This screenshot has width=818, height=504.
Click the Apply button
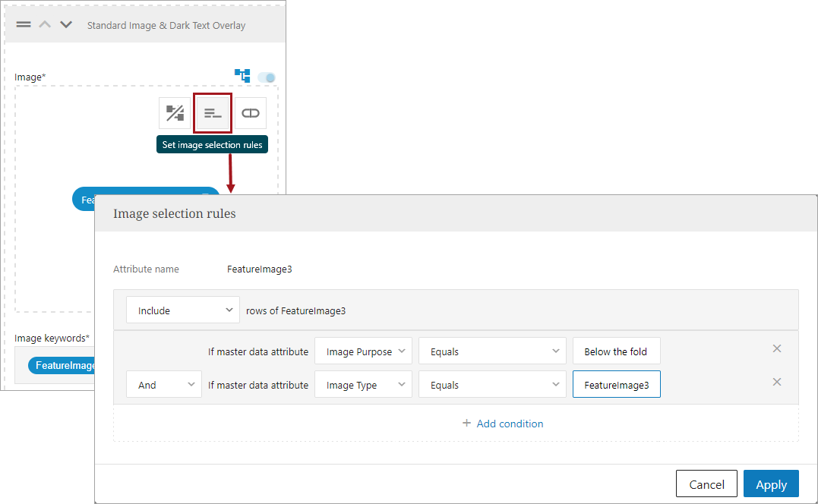771,484
